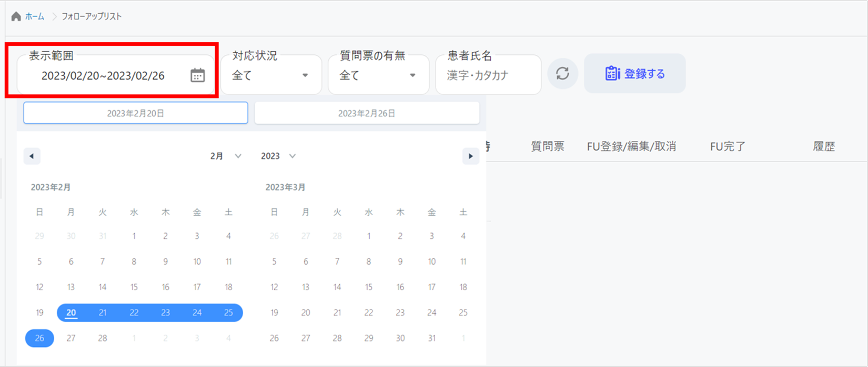Open the 2023 year selector dropdown
This screenshot has height=367, width=868.
[x=278, y=156]
